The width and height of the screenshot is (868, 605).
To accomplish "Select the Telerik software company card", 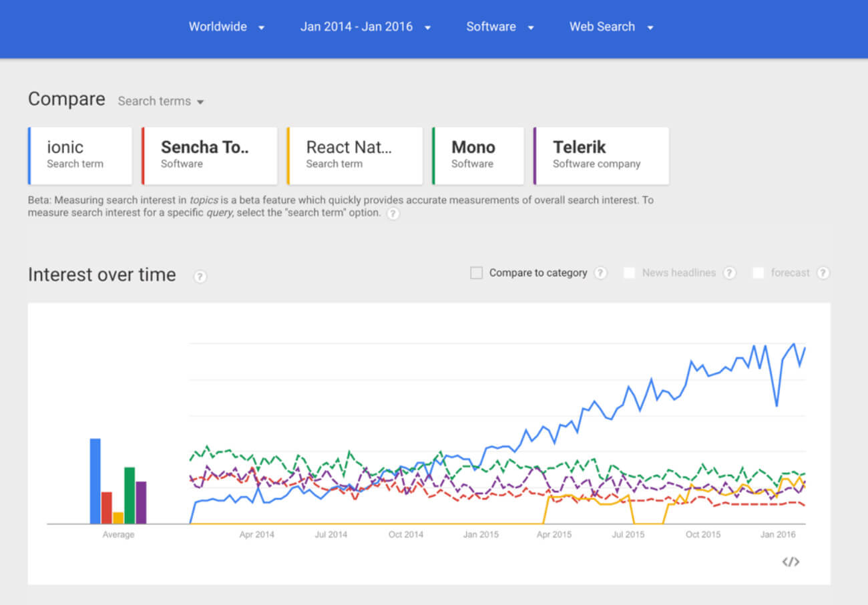I will [601, 156].
